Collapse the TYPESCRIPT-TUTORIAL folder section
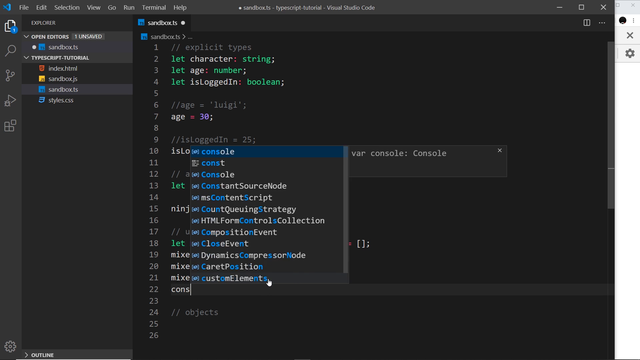This screenshot has width=640, height=360. (x=27, y=58)
